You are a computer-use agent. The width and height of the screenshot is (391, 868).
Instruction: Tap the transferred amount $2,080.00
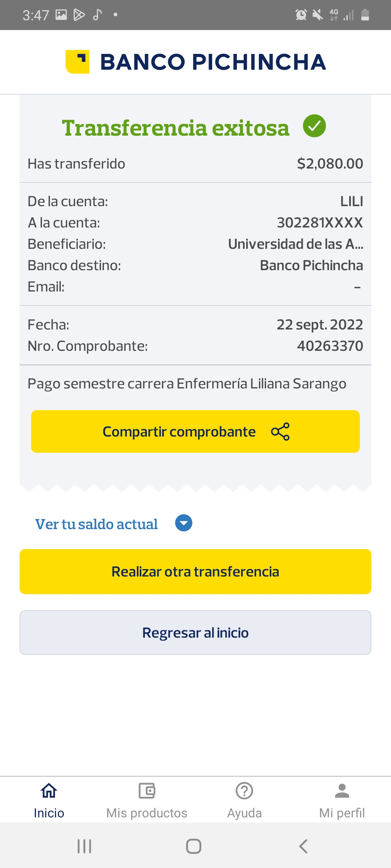330,164
